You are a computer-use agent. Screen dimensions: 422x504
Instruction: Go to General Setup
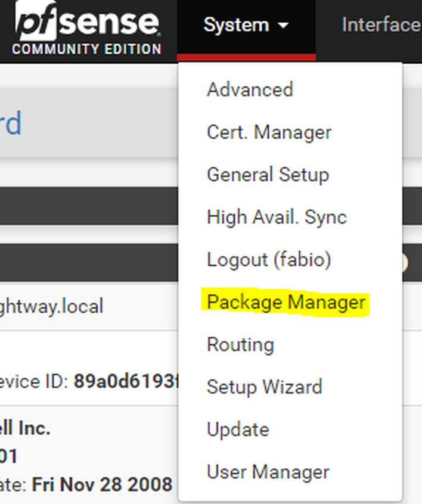click(268, 175)
